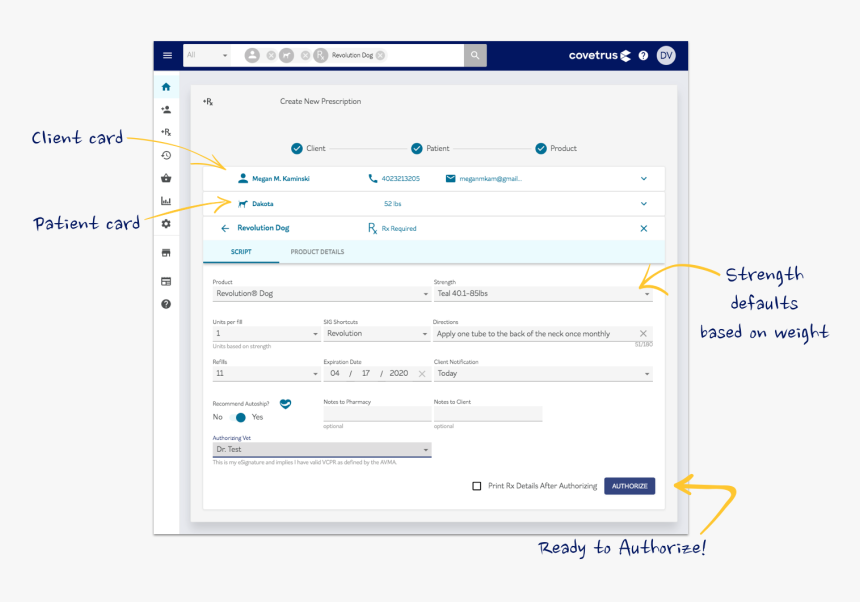
Task: Close the Revolution Dog product card
Action: [x=644, y=228]
